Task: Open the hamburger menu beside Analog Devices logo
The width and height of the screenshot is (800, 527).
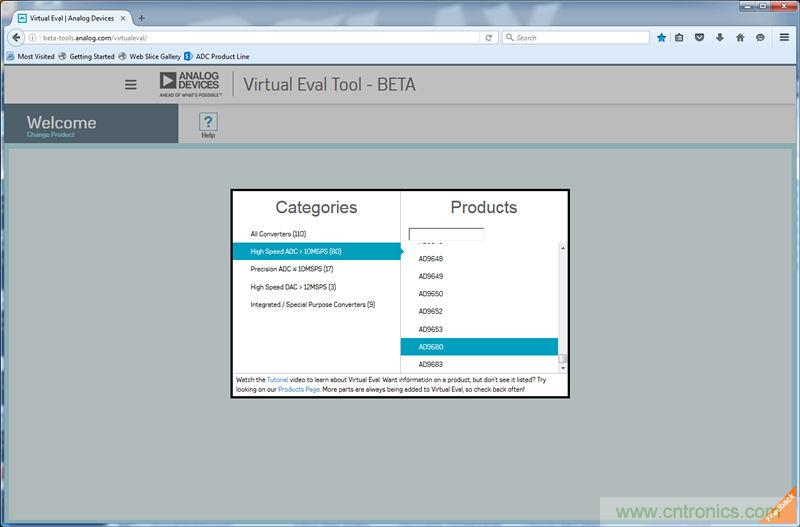Action: (x=130, y=85)
